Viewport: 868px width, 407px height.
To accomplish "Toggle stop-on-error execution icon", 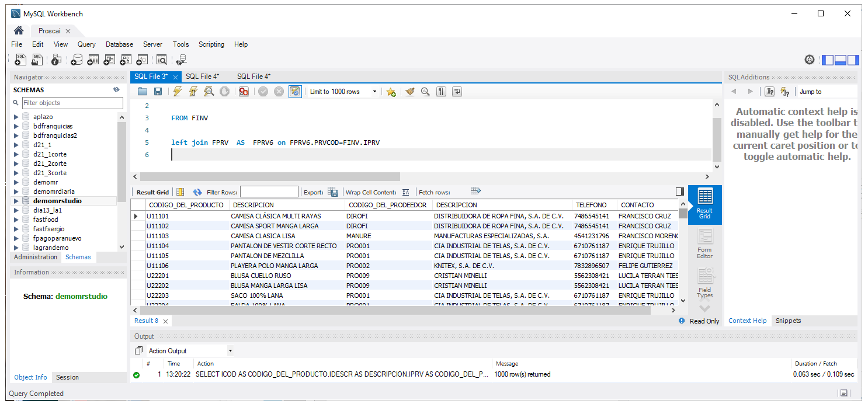I will (244, 92).
